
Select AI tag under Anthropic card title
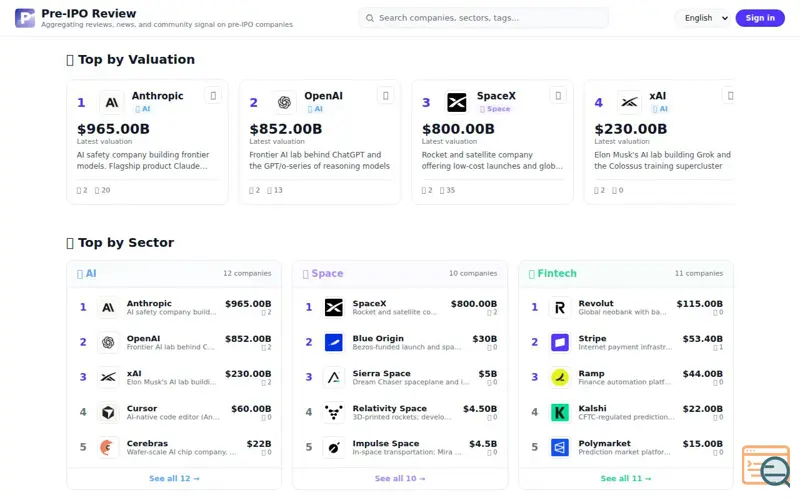[143, 109]
